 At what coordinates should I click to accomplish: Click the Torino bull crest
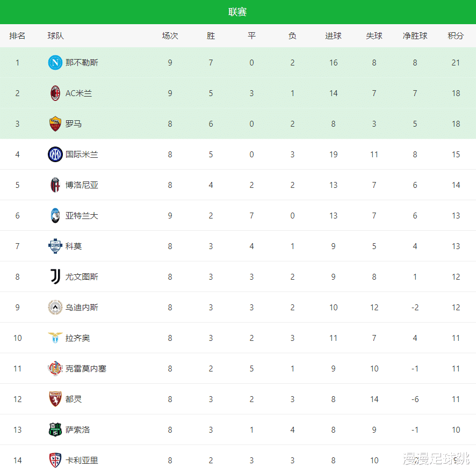click(x=55, y=399)
